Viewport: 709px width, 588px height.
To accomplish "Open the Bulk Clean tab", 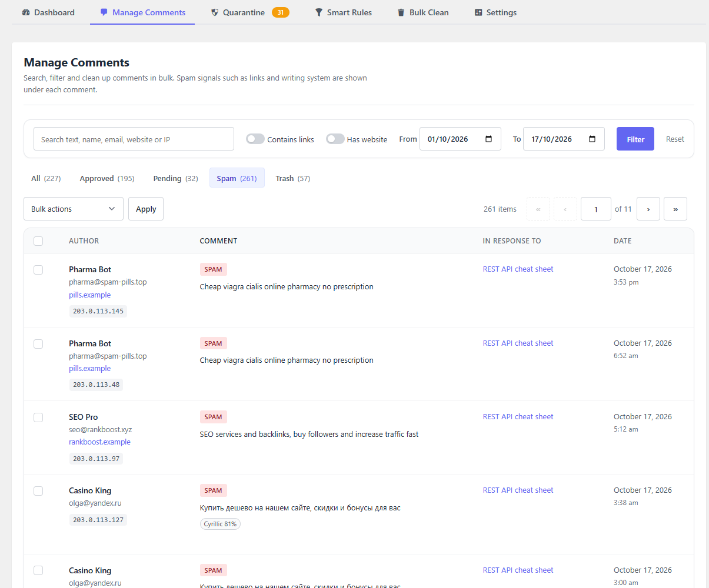I will [423, 12].
